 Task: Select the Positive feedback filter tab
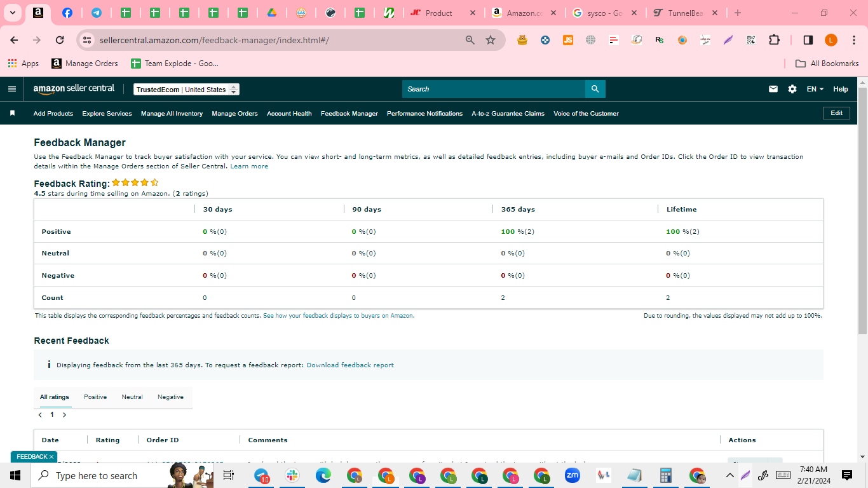click(x=95, y=397)
